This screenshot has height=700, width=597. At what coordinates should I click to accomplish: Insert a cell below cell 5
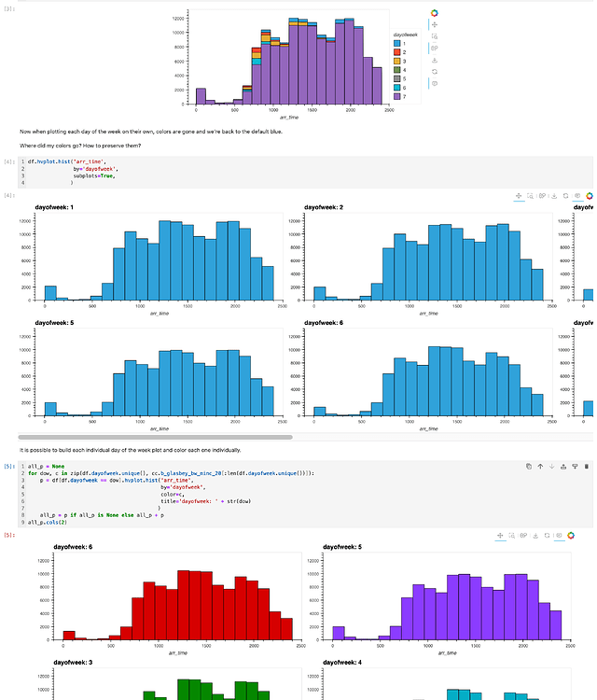tap(576, 467)
